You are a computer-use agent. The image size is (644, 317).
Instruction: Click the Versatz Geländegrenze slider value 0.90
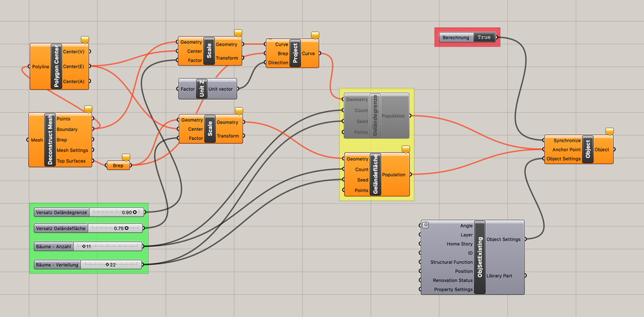(127, 213)
